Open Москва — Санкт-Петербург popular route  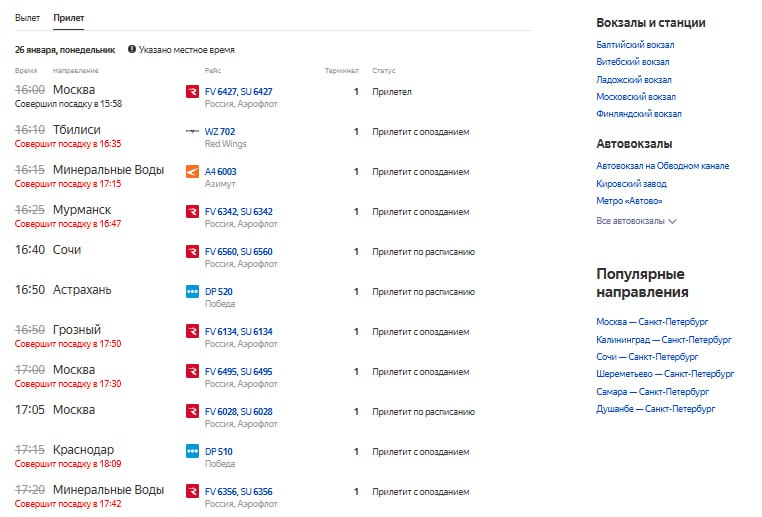[x=652, y=321]
